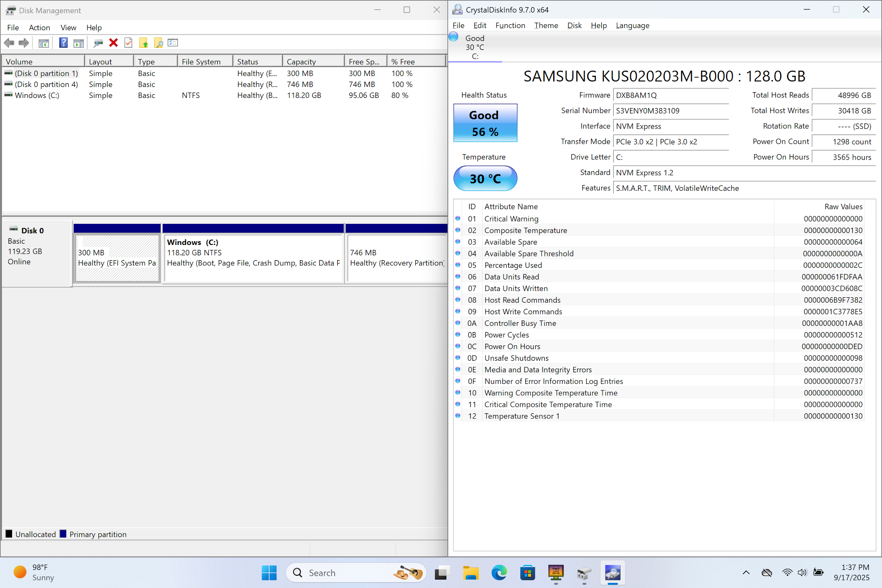Click the folder with green arrow toolbar icon

144,43
